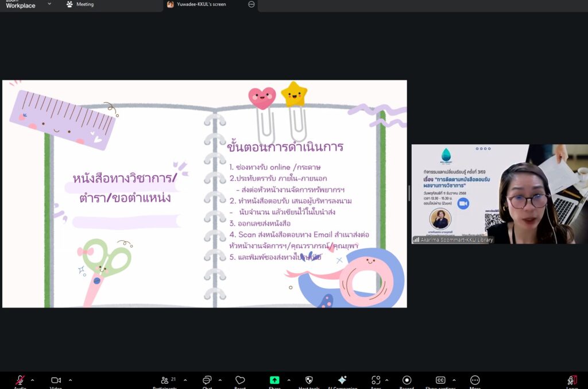Open ellipsis options on Yuwadee-KKUL's screen tab
Screen dimensions: 588x389
[x=251, y=5]
